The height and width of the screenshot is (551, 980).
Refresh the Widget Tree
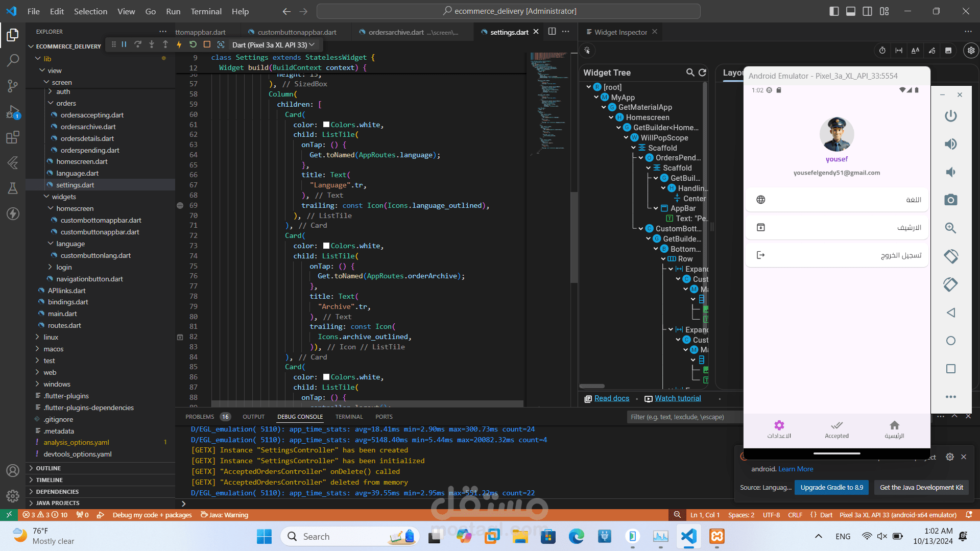703,73
